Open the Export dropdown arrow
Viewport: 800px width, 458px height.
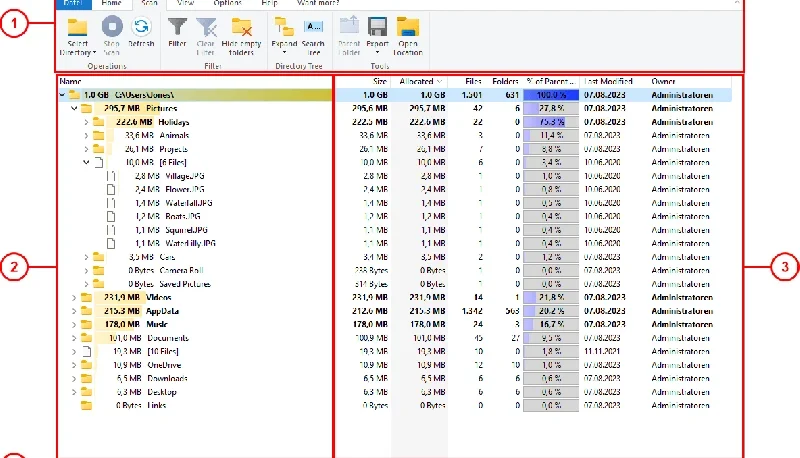coord(378,53)
